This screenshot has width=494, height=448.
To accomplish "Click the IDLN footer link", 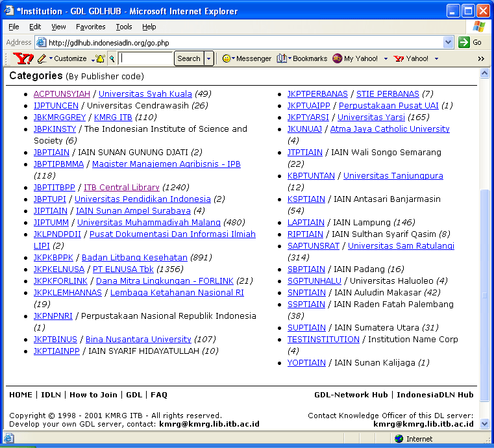I will point(51,395).
